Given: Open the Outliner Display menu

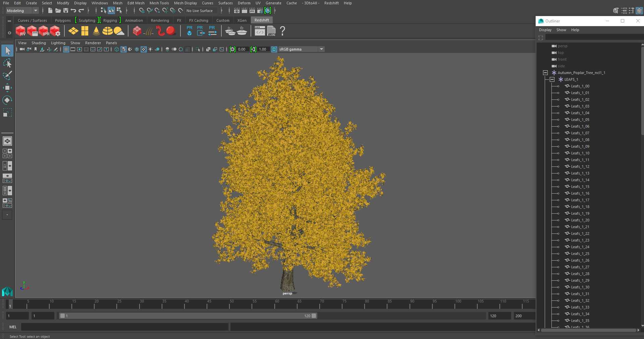Looking at the screenshot, I should point(545,30).
